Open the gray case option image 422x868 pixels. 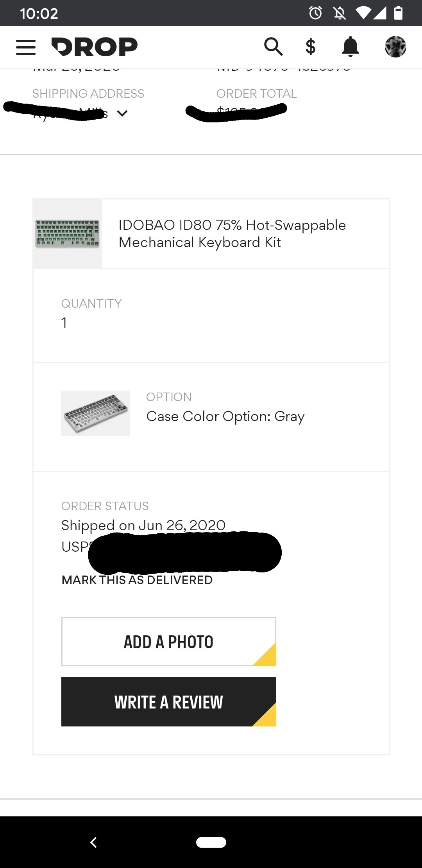click(x=96, y=413)
